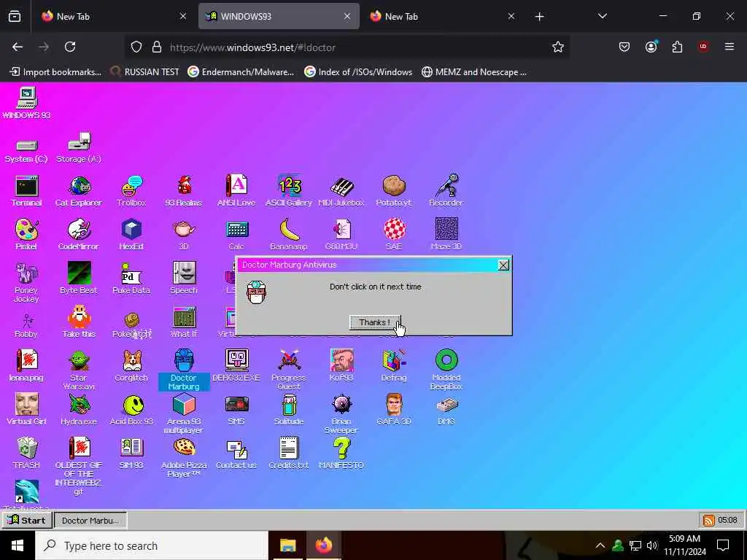This screenshot has height=560, width=747.
Task: Open the Terminal desktop icon
Action: [x=27, y=191]
